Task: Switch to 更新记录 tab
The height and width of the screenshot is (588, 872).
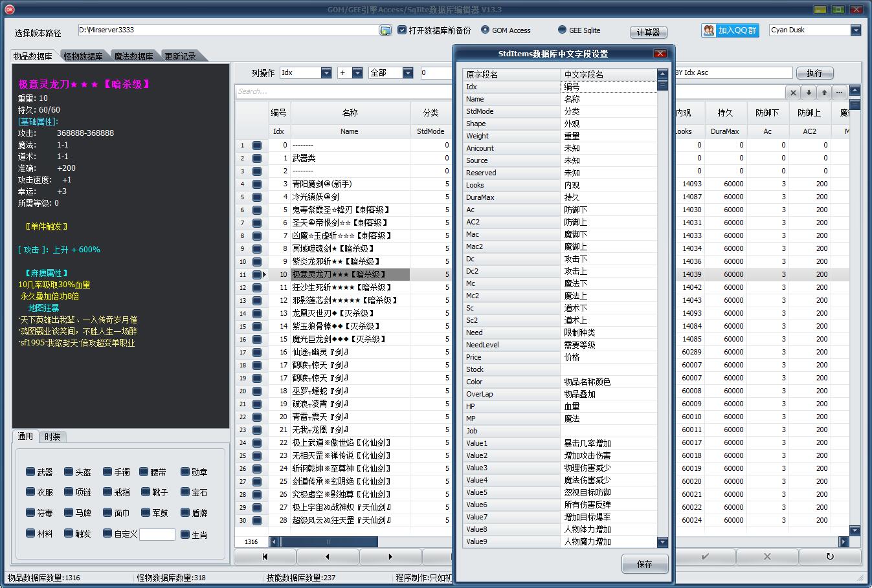Action: click(x=181, y=56)
